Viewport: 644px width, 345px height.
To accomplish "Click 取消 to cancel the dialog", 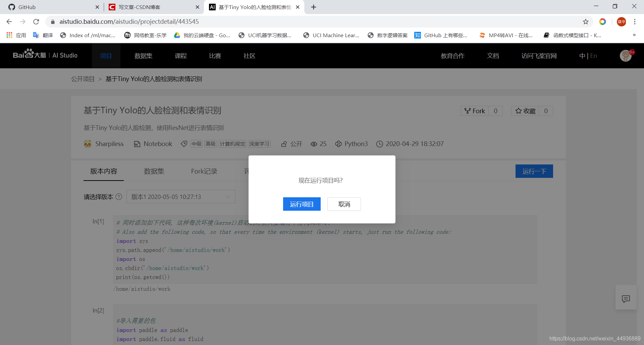I will click(344, 204).
